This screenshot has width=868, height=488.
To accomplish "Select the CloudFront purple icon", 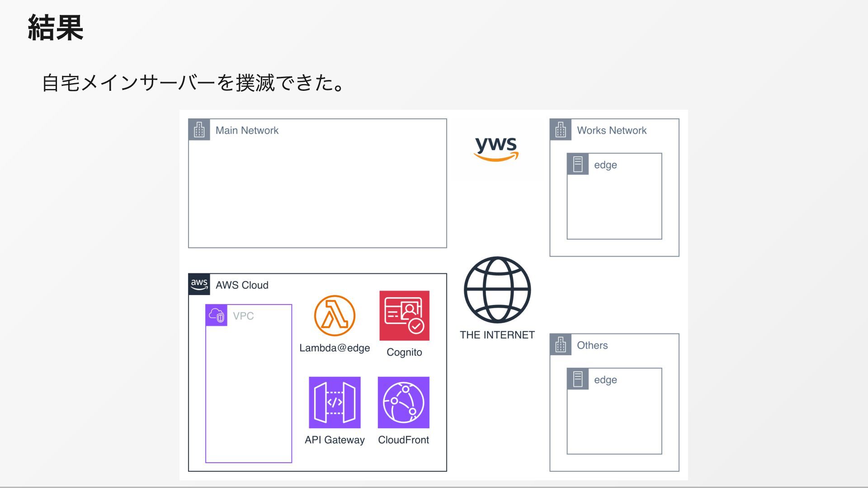I will coord(403,402).
